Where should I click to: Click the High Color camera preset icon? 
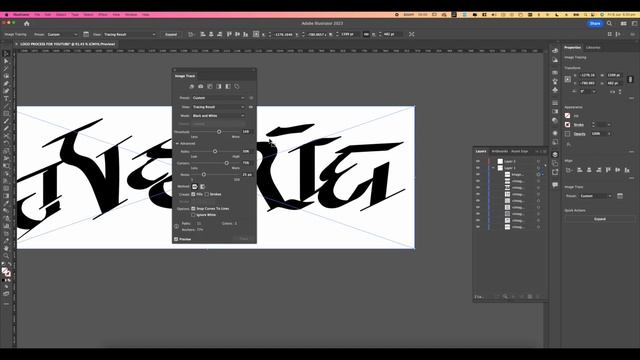[200, 87]
